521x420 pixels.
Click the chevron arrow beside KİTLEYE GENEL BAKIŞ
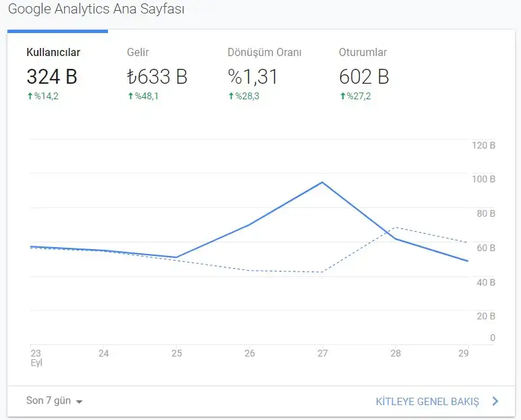click(x=495, y=401)
